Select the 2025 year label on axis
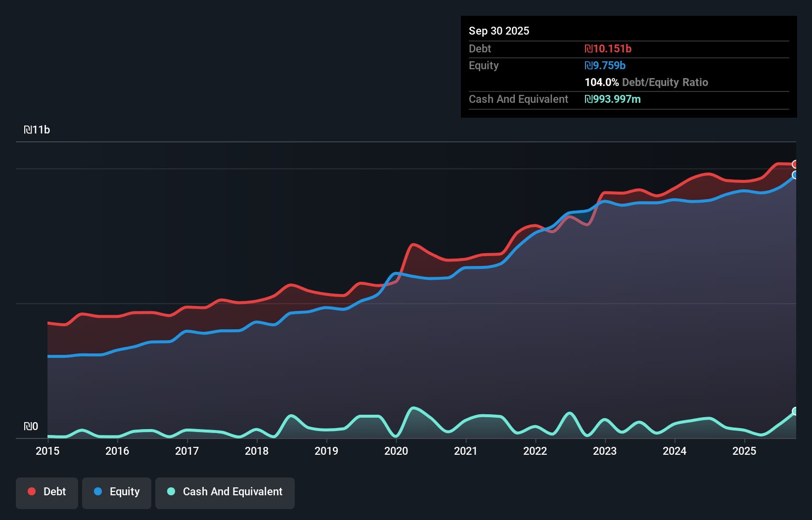 pos(745,451)
